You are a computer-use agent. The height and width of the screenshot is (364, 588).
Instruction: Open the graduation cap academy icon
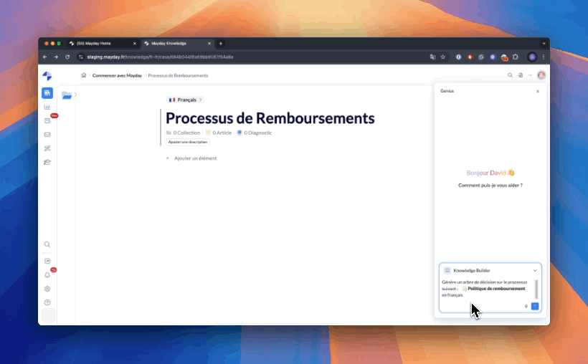click(x=47, y=162)
